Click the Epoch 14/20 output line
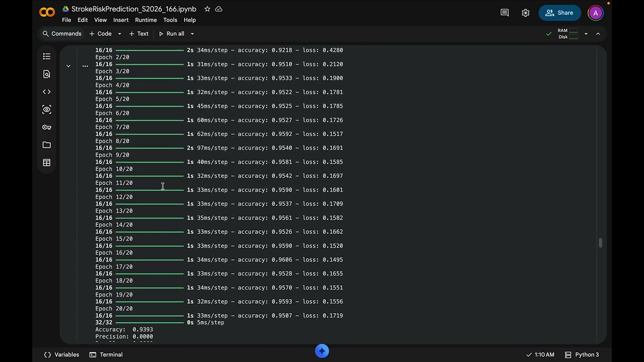The width and height of the screenshot is (644, 362). [x=114, y=225]
